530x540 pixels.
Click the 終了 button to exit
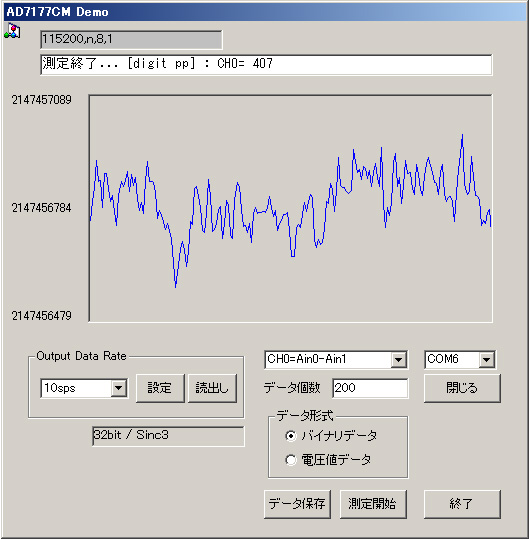pyautogui.click(x=462, y=504)
